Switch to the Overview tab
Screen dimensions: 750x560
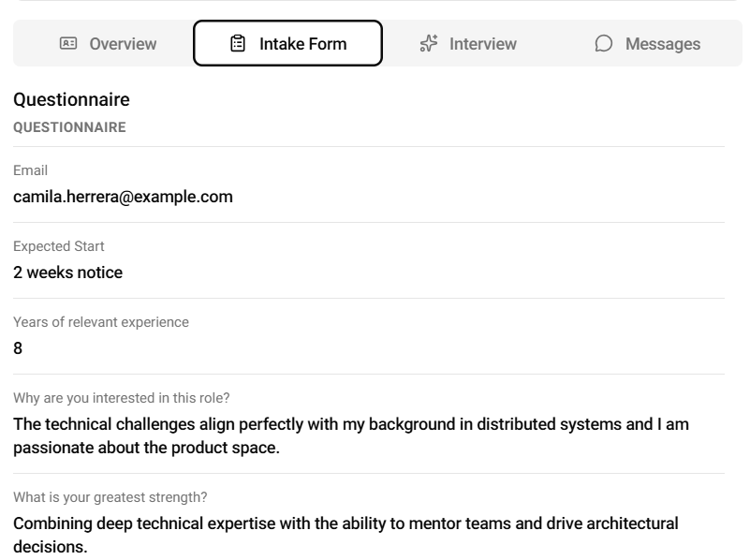pos(123,44)
